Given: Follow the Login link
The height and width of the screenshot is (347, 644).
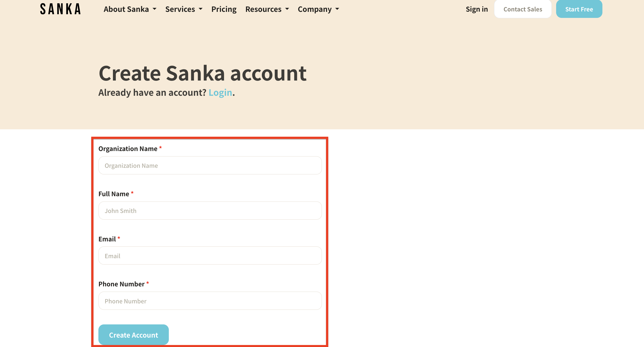Looking at the screenshot, I should point(220,93).
